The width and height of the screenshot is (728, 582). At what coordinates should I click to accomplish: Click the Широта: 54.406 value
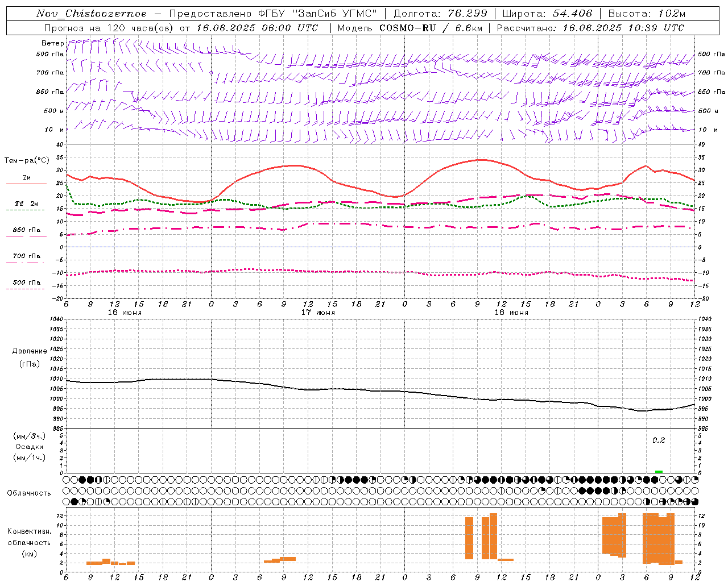547,14
